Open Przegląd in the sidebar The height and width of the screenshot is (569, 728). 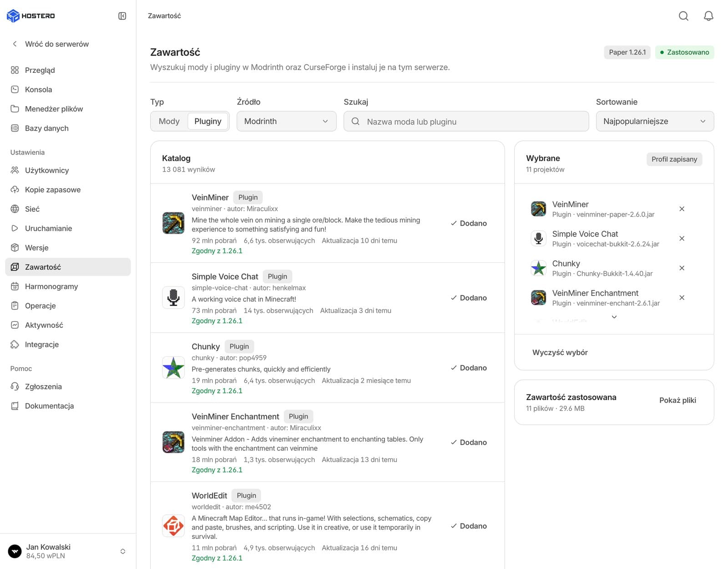pyautogui.click(x=68, y=70)
